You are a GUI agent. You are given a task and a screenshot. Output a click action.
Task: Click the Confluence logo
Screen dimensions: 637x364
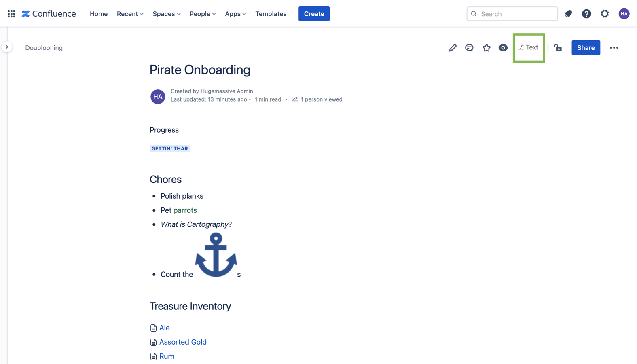pos(49,14)
